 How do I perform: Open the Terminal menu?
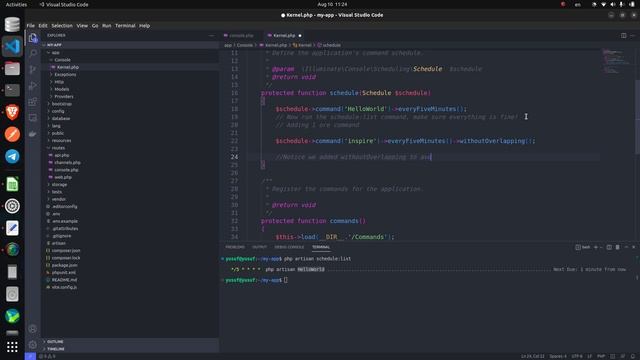(x=125, y=26)
